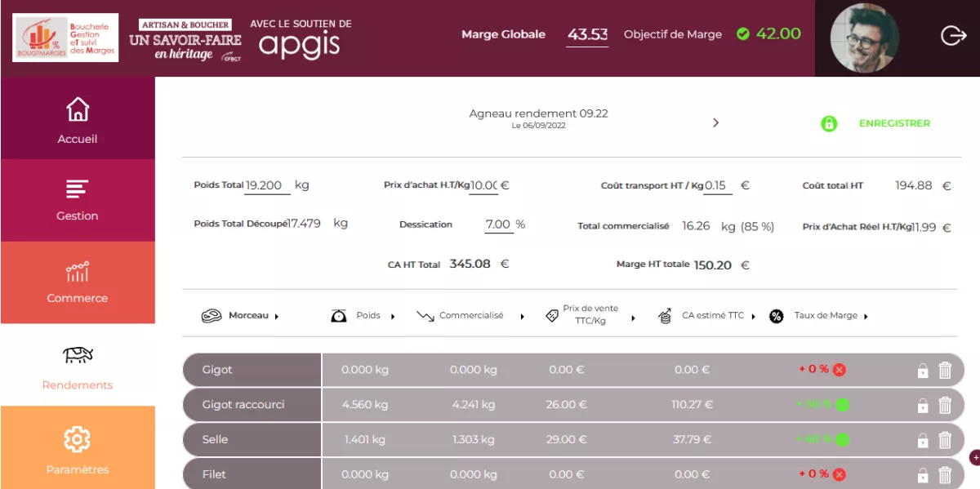Screen dimensions: 980x489
Task: Click the green margin indicator for Selle
Action: [842, 440]
